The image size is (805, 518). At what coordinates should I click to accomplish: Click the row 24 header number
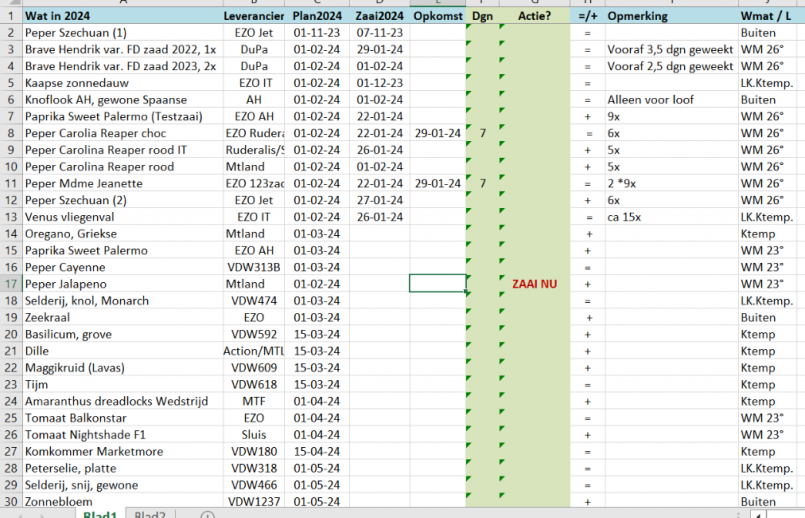10,401
